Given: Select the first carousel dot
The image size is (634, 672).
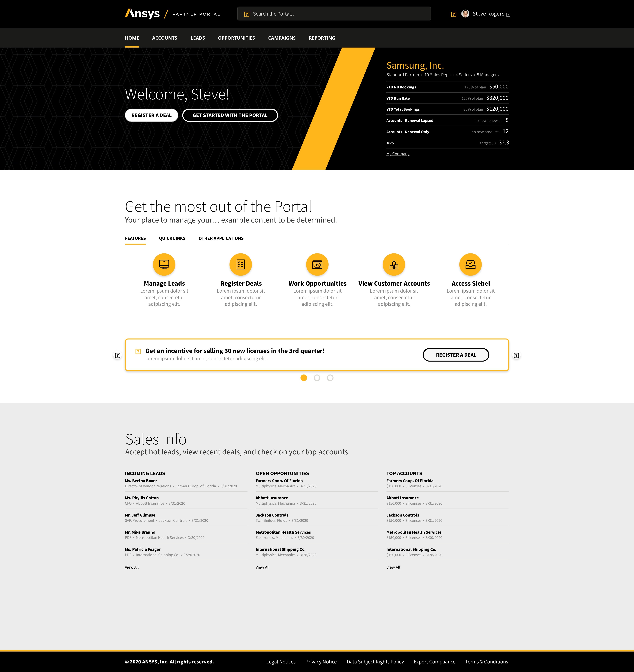Looking at the screenshot, I should [304, 378].
